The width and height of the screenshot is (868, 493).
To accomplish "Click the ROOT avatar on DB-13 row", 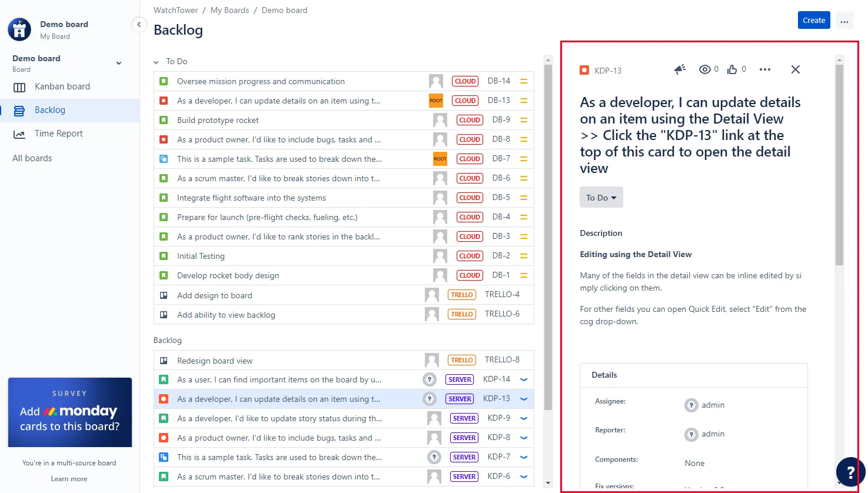I will coord(436,101).
